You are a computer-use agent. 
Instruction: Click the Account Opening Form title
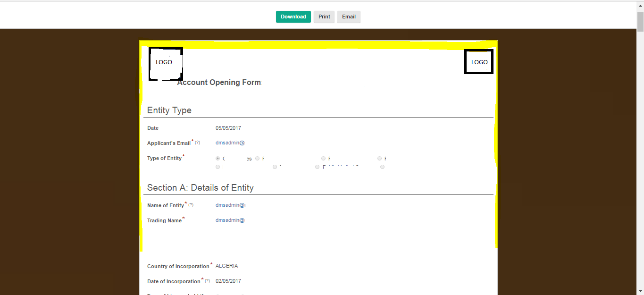219,83
